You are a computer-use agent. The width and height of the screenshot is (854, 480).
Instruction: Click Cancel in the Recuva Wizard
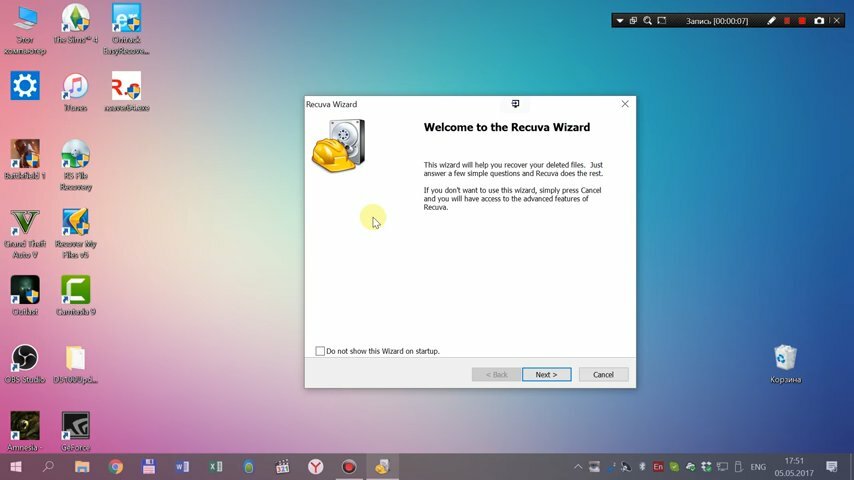pyautogui.click(x=603, y=374)
